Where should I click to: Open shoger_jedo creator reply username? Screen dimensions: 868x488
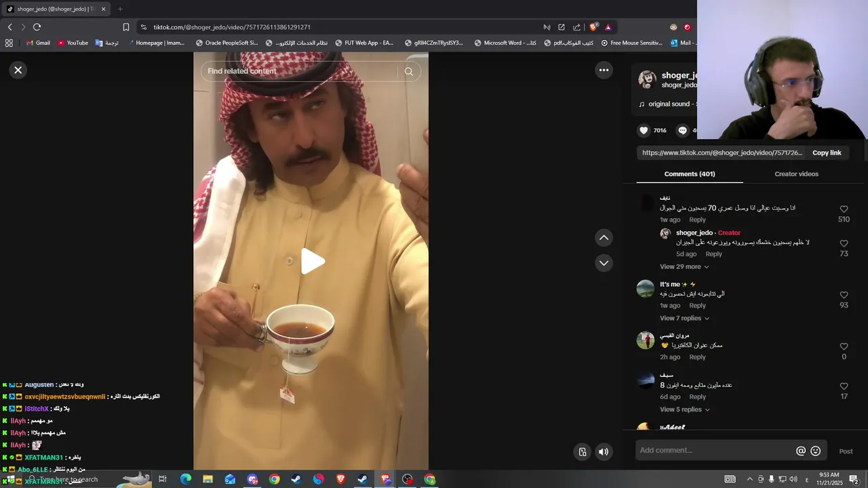tap(694, 232)
